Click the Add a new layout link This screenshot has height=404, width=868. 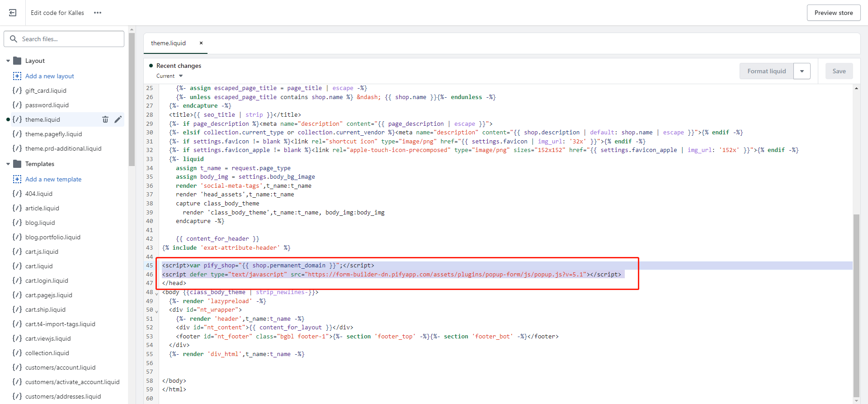click(50, 76)
